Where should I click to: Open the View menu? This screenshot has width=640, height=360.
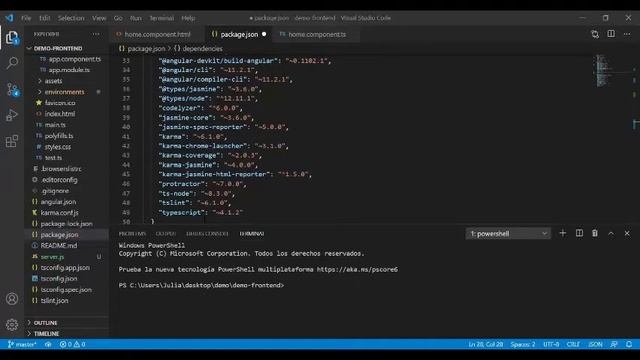pos(99,18)
